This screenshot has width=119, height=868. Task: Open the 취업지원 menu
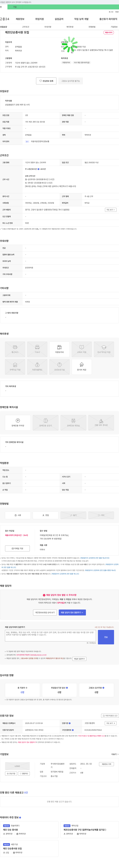40,19
